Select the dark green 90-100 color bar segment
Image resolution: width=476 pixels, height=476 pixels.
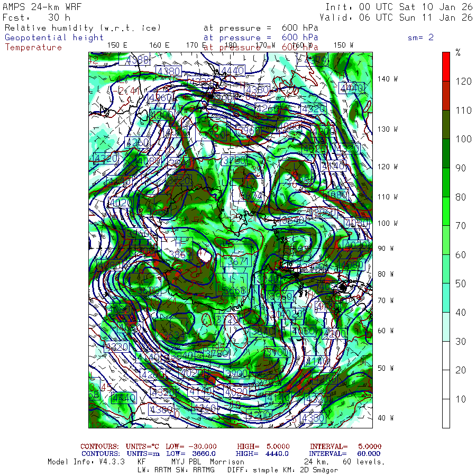tap(446, 153)
